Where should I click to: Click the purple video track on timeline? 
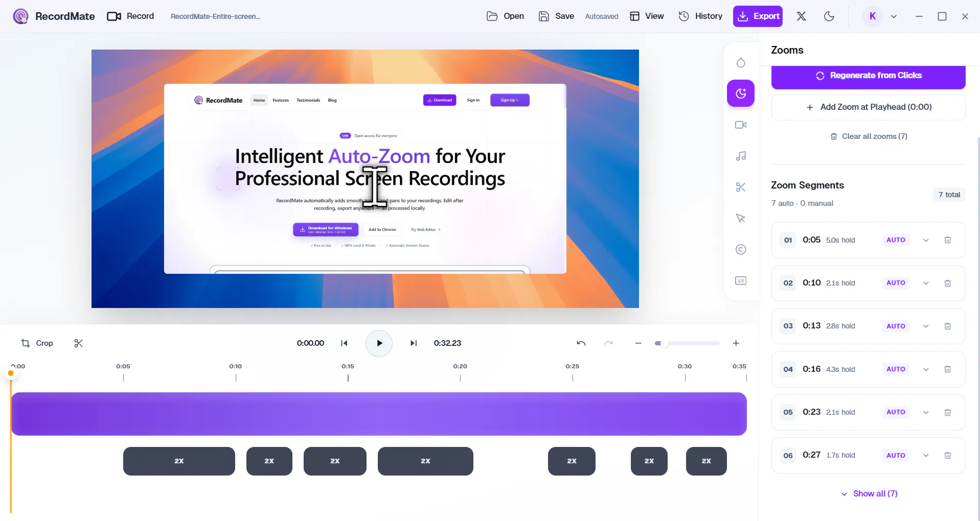pos(379,414)
